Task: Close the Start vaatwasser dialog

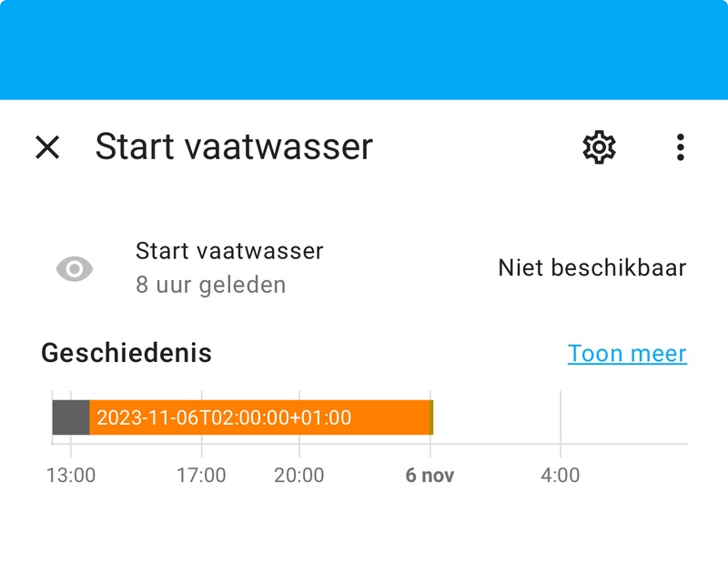Action: pyautogui.click(x=47, y=147)
